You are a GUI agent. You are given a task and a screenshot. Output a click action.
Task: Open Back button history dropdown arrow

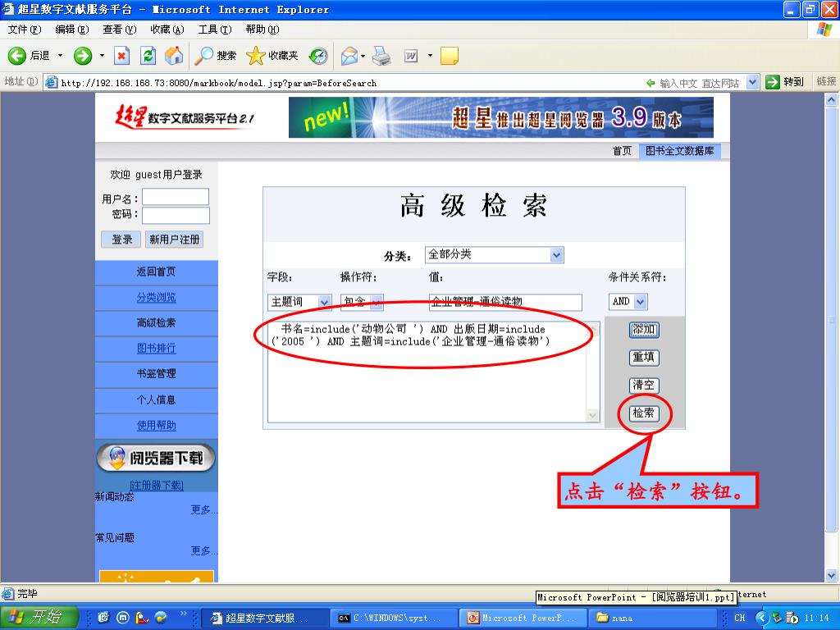[60, 55]
